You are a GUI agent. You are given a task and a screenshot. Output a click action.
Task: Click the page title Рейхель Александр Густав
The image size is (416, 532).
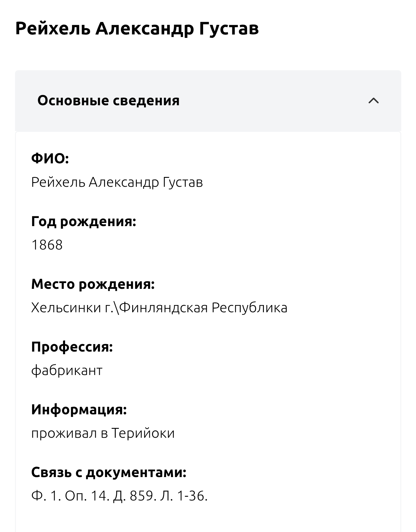(x=137, y=29)
